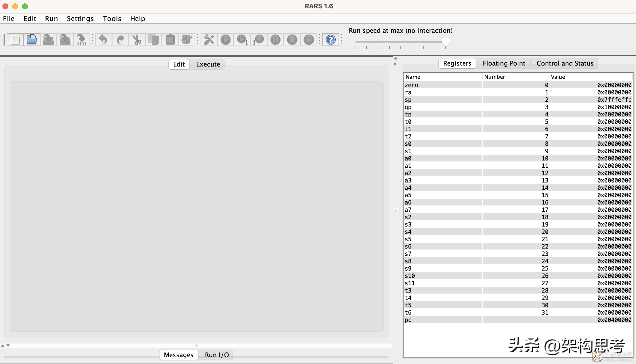Select the gp register value 0x10008000
Viewport: 636px width, 364px height.
(x=591, y=107)
